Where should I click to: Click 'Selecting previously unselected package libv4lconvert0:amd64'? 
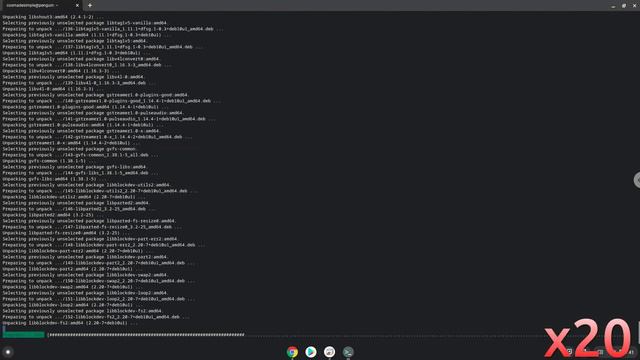click(x=81, y=59)
